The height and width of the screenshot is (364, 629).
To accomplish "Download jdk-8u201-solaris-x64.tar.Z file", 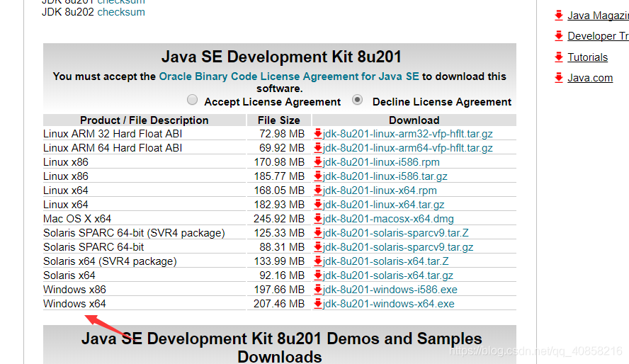I will (385, 261).
